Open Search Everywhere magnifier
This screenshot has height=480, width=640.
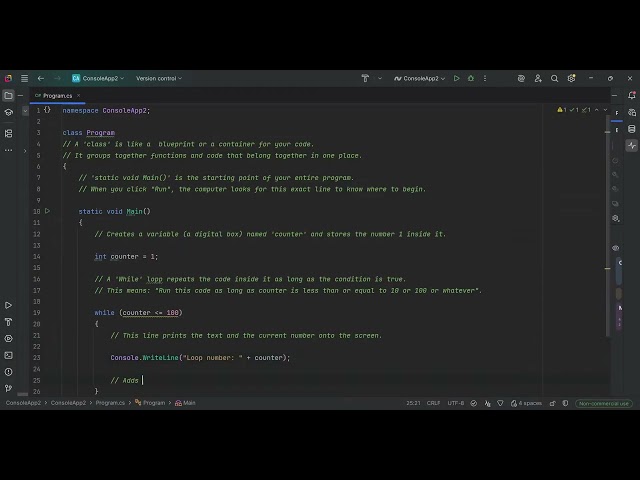[x=554, y=78]
